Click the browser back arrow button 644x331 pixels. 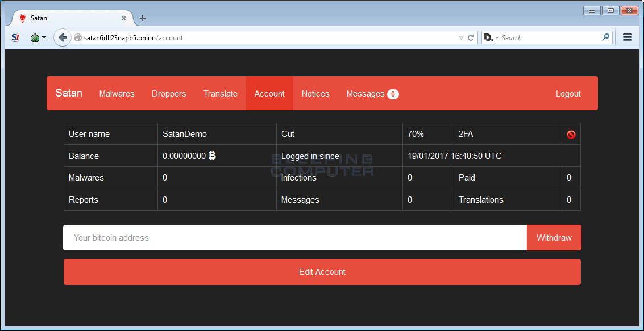click(x=62, y=37)
